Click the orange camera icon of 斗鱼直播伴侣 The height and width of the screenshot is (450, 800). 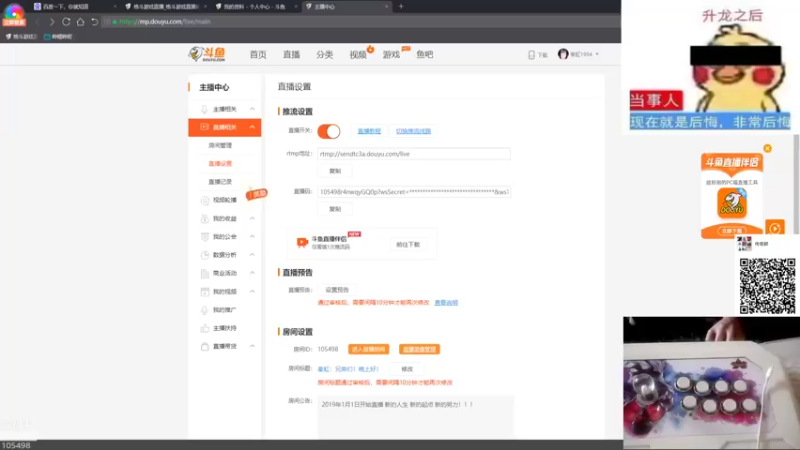pyautogui.click(x=302, y=242)
